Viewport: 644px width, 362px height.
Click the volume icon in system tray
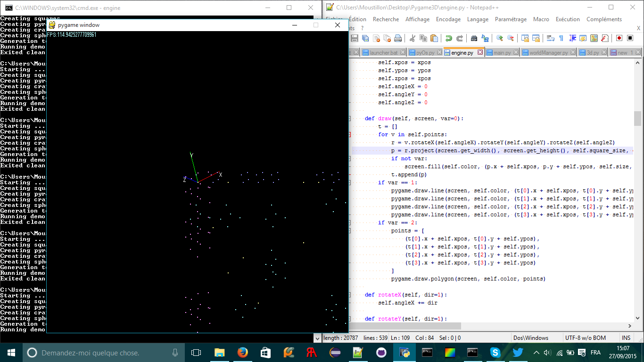[x=547, y=353]
